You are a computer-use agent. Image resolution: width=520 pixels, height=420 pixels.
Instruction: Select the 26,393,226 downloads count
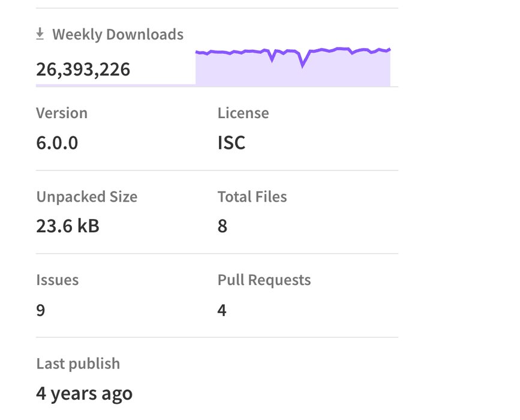click(x=83, y=70)
